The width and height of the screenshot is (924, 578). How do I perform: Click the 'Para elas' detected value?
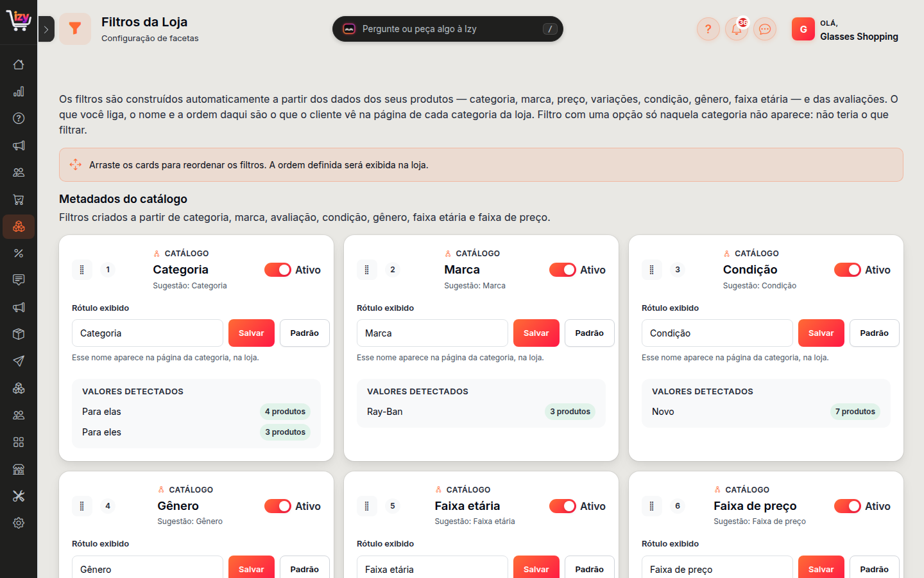click(101, 412)
